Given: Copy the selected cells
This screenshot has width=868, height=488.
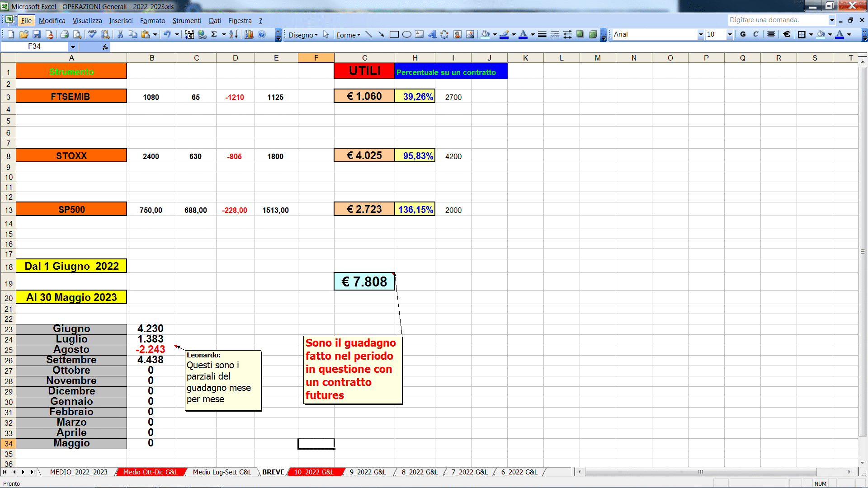Looking at the screenshot, I should point(133,34).
